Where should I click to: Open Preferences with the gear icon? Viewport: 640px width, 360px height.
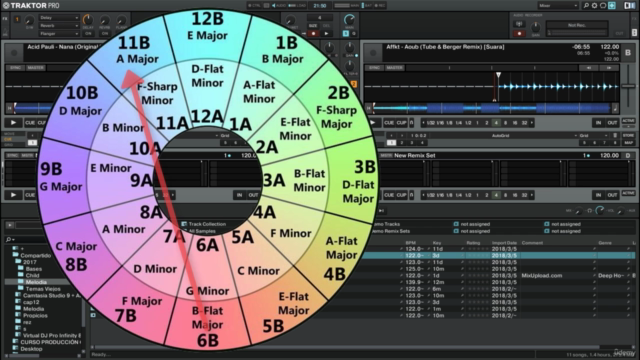click(x=594, y=6)
